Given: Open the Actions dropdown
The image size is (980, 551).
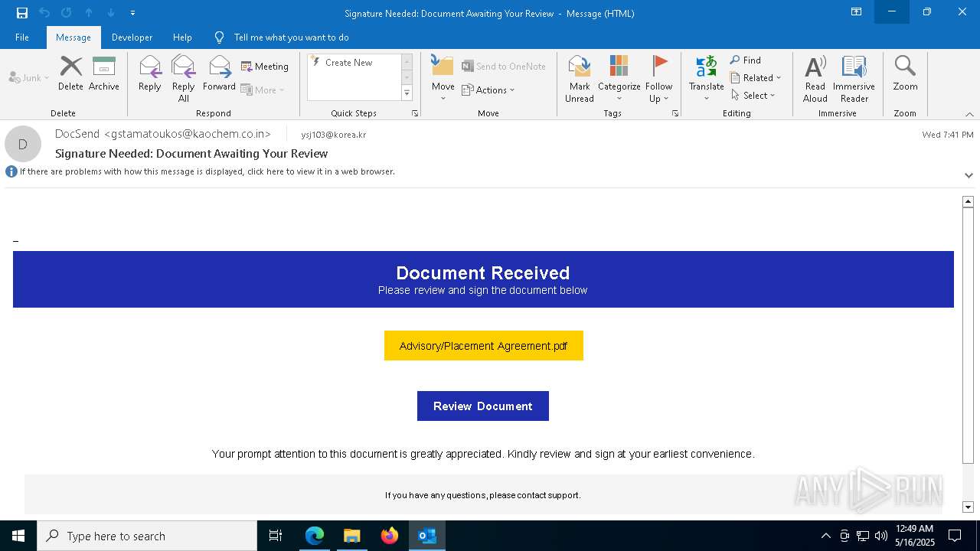Looking at the screenshot, I should pyautogui.click(x=488, y=90).
